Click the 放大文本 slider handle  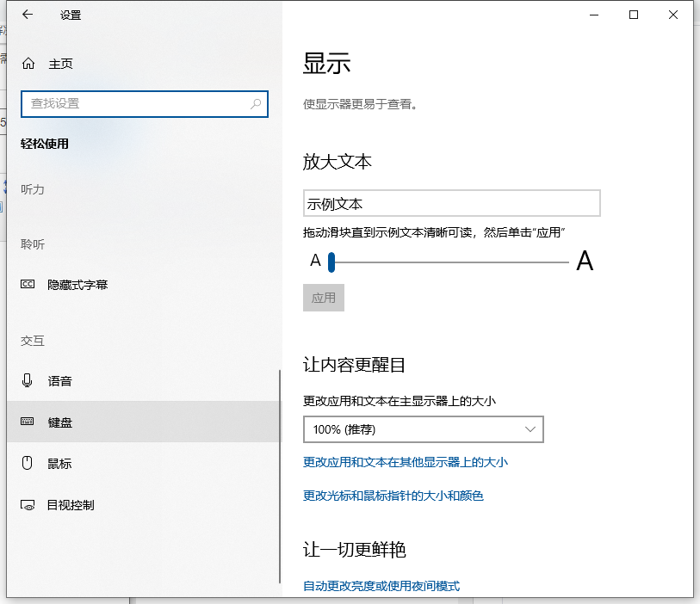[x=331, y=262]
